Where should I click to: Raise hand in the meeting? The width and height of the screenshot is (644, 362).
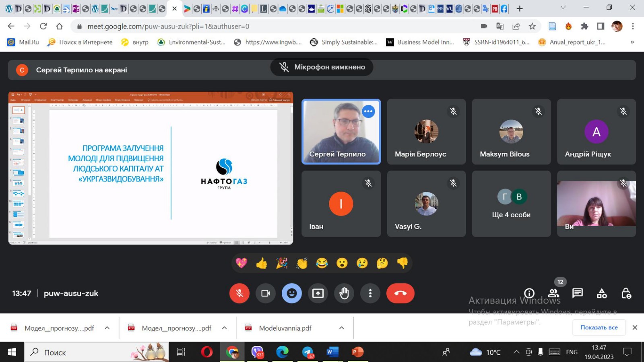tap(344, 293)
